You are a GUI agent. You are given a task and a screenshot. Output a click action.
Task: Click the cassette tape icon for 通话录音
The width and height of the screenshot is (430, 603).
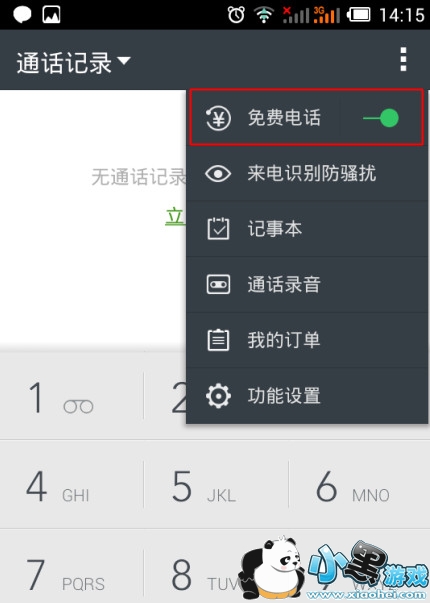(218, 285)
